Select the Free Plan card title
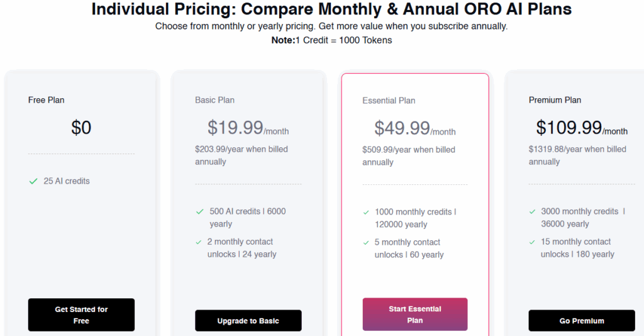Image resolution: width=644 pixels, height=336 pixels. tap(47, 100)
